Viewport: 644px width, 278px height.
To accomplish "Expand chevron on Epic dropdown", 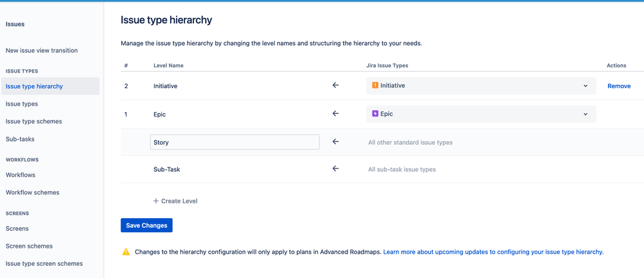I will pos(585,114).
